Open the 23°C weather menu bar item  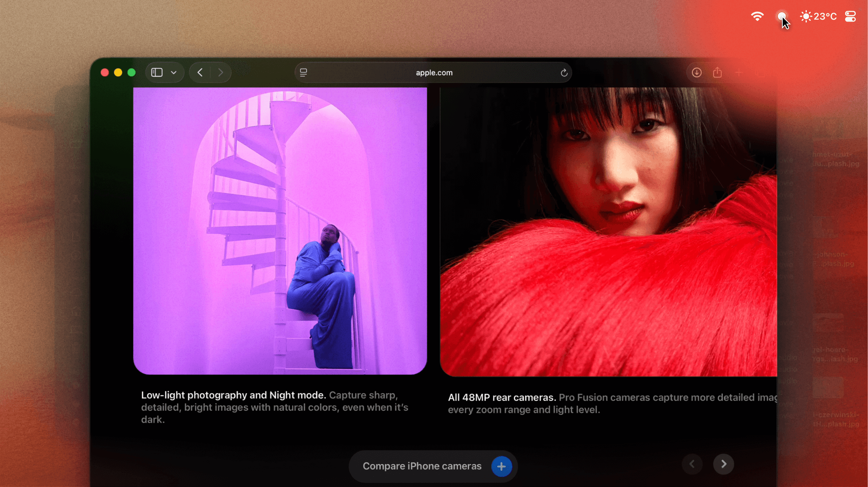[818, 16]
